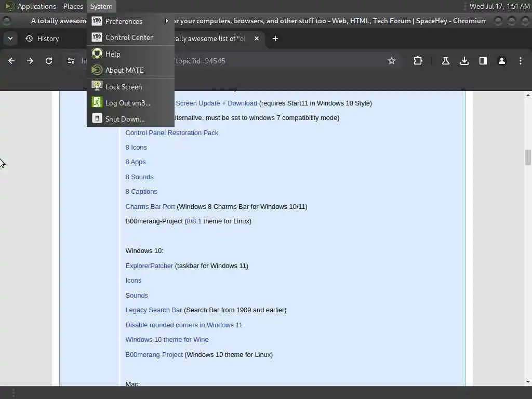Go back with the browser back arrow
The height and width of the screenshot is (399, 532).
11,61
